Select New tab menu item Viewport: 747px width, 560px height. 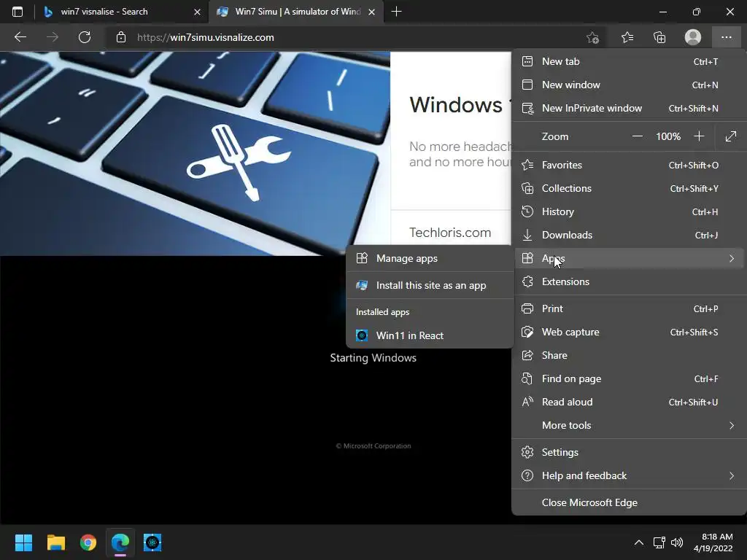pyautogui.click(x=629, y=61)
